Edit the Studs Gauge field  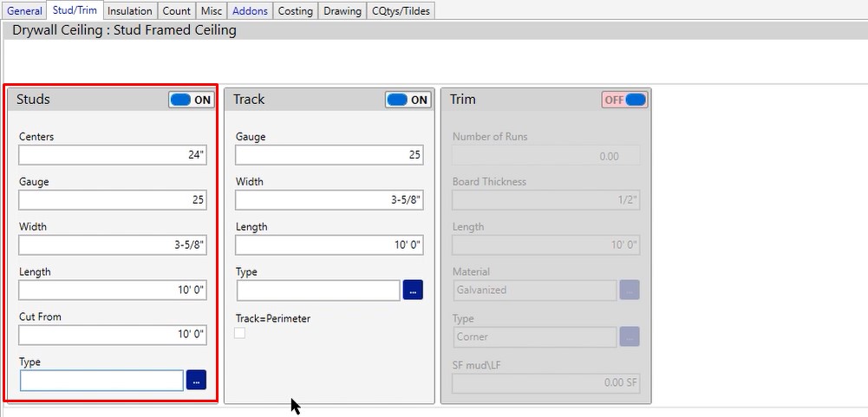click(112, 200)
